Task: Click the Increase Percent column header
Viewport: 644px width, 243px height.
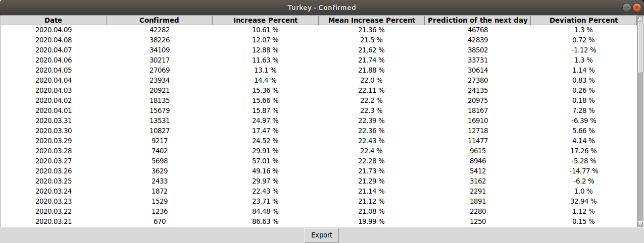Action: [265, 20]
